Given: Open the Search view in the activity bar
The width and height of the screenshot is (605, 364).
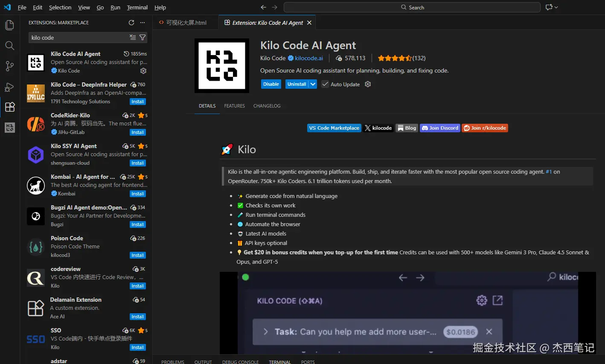Looking at the screenshot, I should pyautogui.click(x=9, y=45).
